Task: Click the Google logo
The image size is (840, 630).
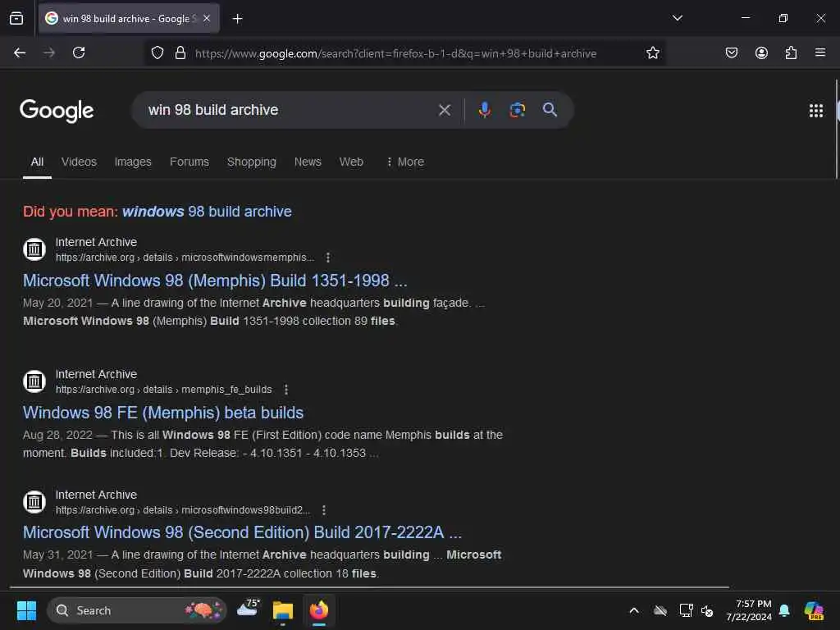Action: [x=57, y=111]
